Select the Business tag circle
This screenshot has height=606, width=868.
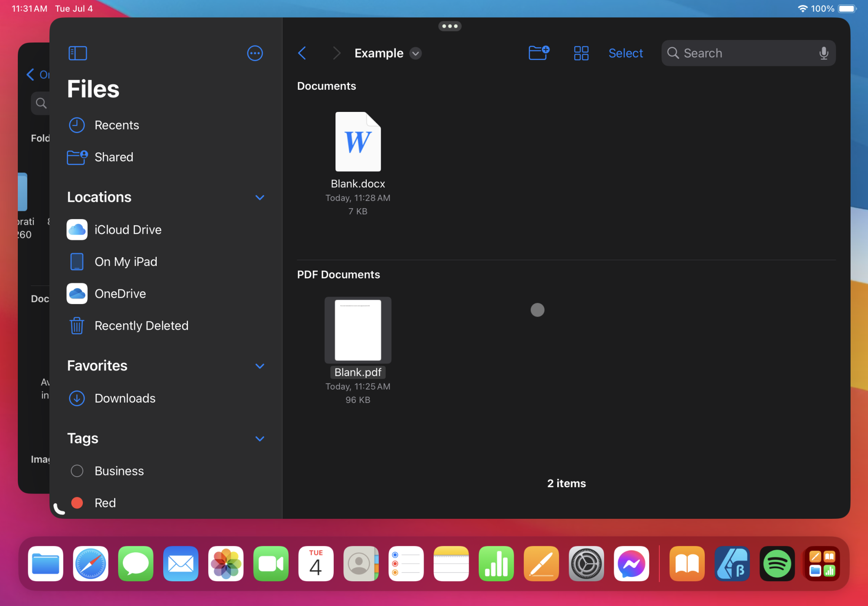point(77,471)
